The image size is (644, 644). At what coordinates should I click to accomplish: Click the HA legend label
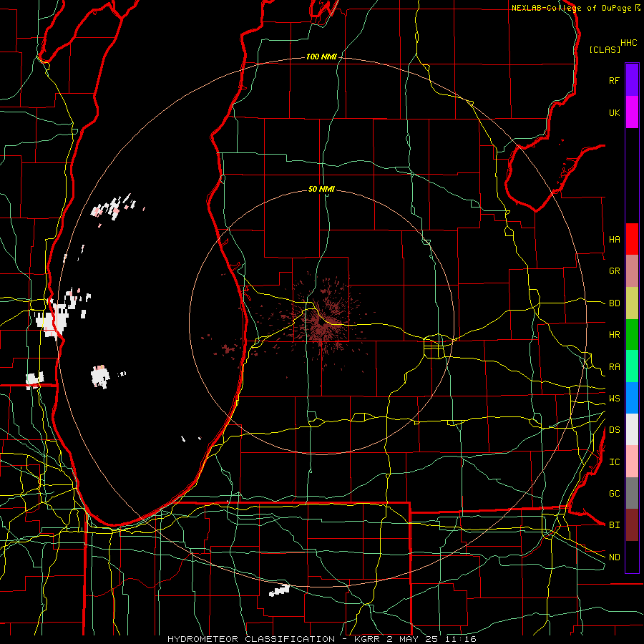614,240
